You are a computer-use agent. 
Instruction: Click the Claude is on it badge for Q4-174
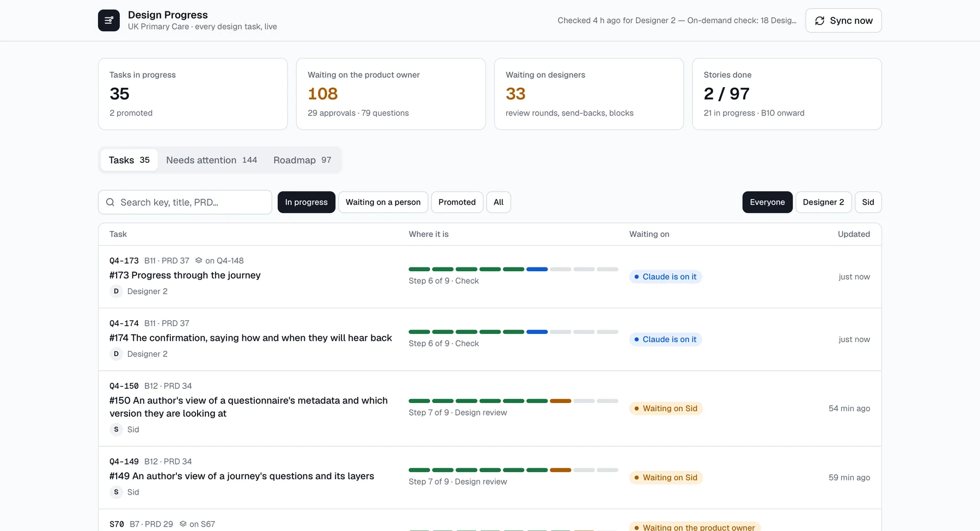click(665, 339)
